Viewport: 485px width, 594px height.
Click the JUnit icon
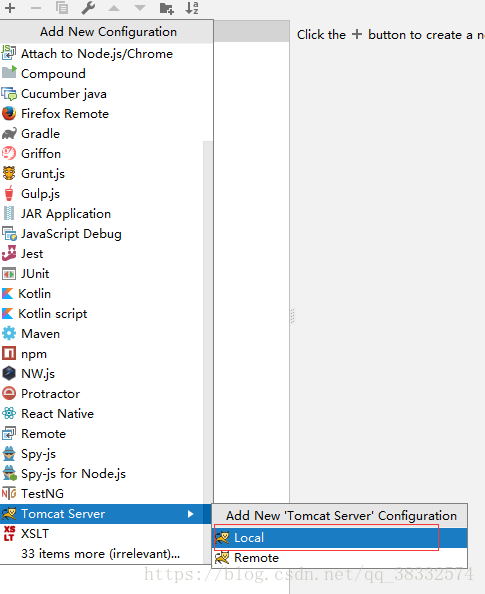[9, 274]
